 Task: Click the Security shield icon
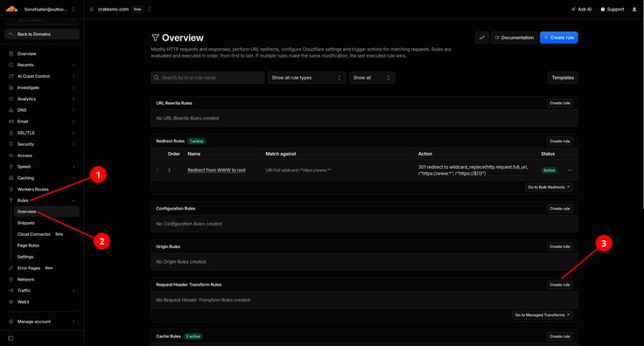coord(11,144)
